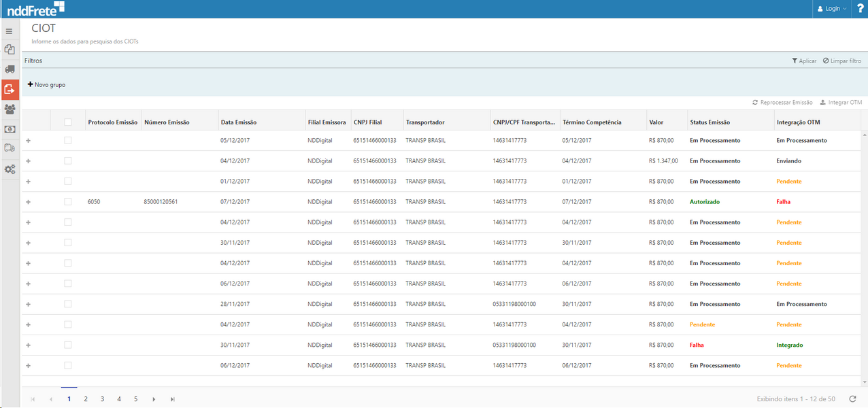The image size is (868, 408).
Task: Click Limpar filtro button
Action: 841,61
